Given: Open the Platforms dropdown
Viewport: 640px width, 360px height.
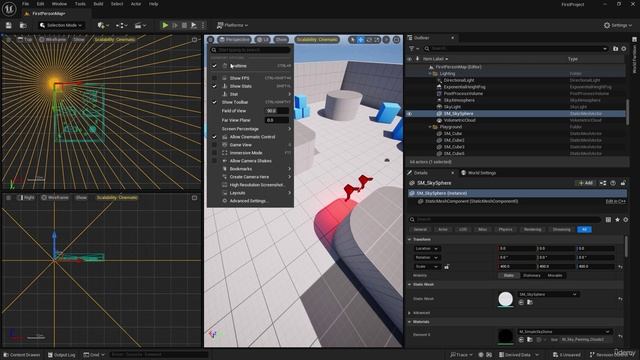Looking at the screenshot, I should (232, 25).
